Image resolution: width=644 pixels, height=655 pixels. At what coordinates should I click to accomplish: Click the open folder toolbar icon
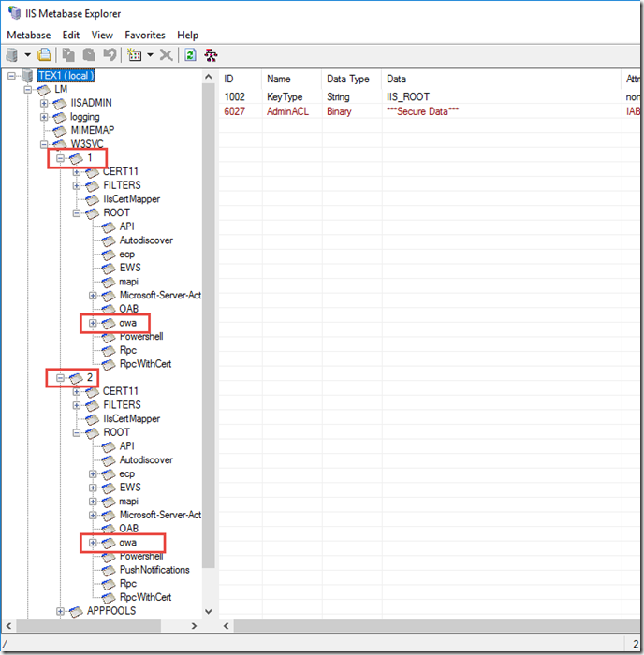(x=44, y=55)
